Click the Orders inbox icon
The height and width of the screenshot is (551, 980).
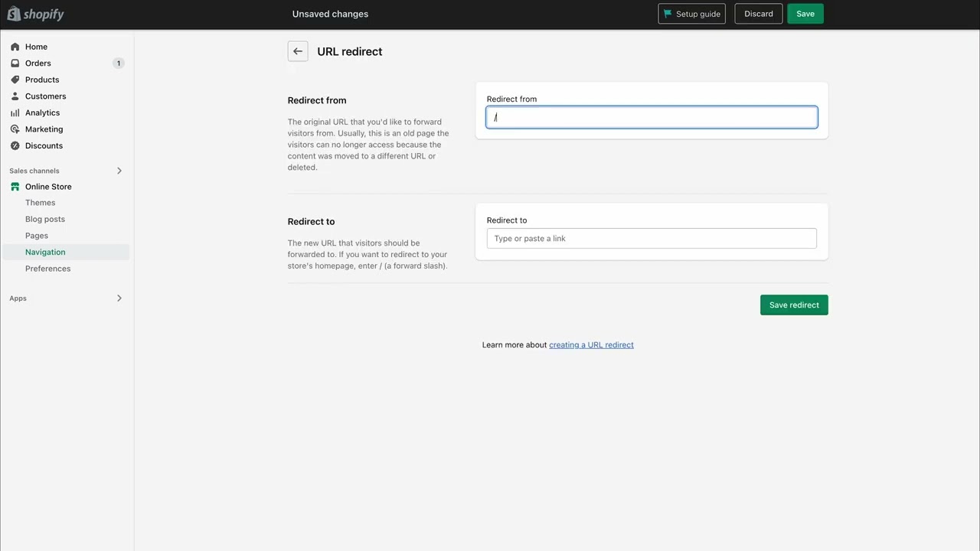pos(15,64)
